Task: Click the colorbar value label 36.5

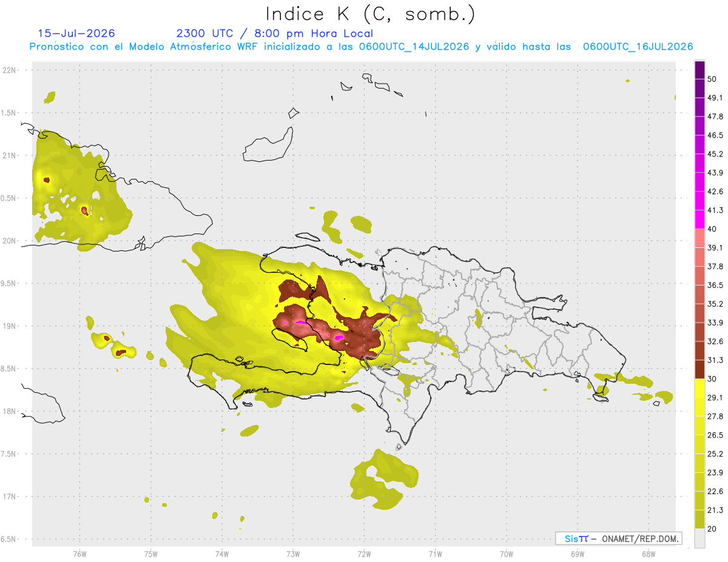Action: pos(715,285)
